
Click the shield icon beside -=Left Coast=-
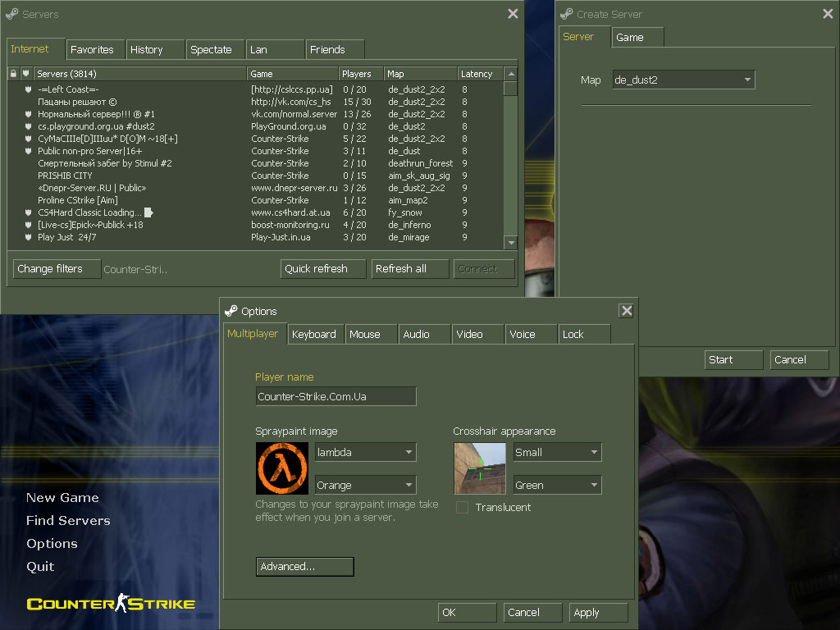28,89
